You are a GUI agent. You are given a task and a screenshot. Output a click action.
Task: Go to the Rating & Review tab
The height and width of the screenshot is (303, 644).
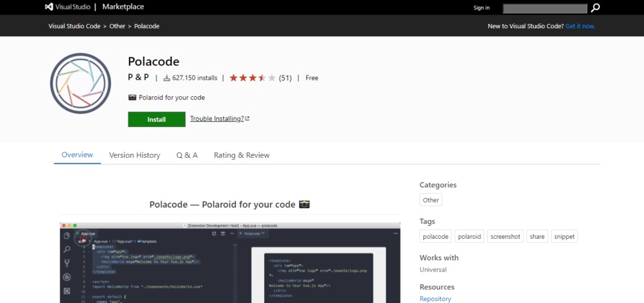241,155
